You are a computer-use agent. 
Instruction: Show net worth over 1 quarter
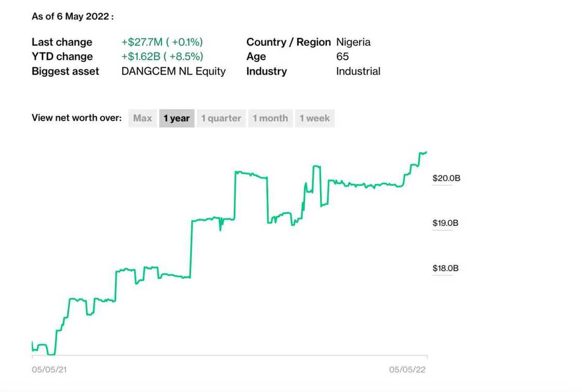point(221,118)
